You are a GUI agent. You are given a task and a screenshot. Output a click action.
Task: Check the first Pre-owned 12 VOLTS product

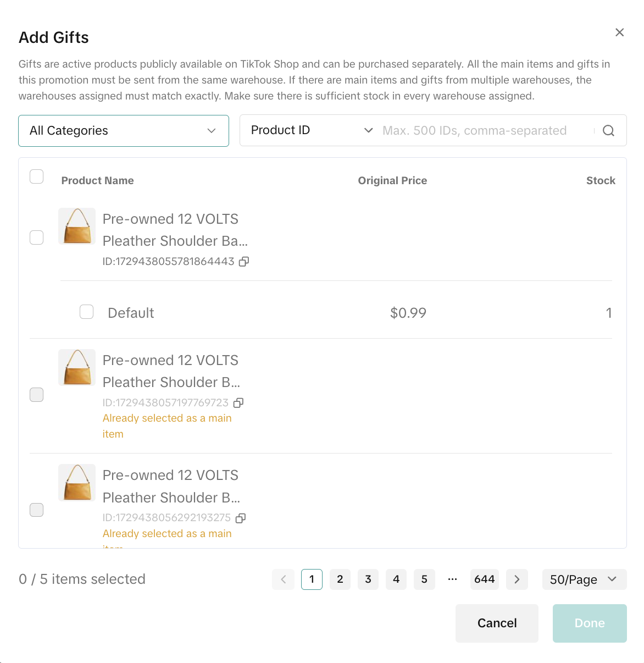pos(37,237)
